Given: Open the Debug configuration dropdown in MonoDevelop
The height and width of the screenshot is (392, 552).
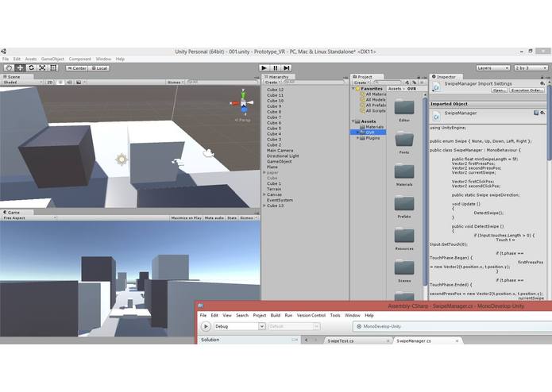Looking at the screenshot, I should [239, 327].
